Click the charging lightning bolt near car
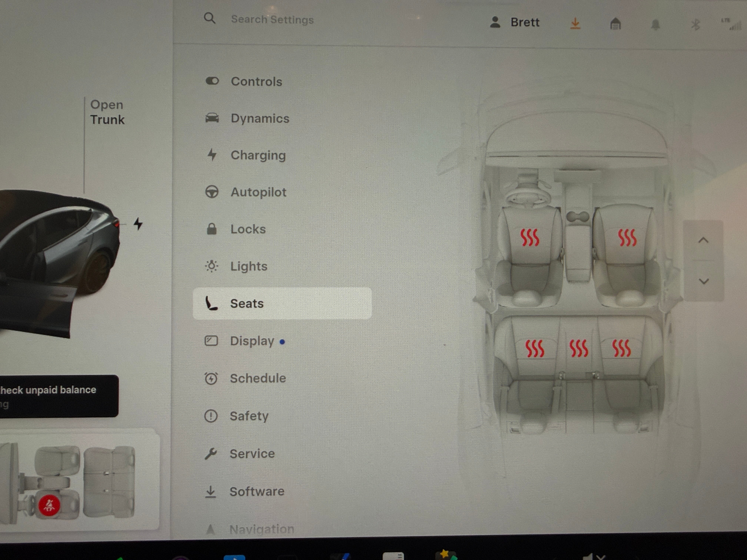This screenshot has width=747, height=560. tap(138, 224)
